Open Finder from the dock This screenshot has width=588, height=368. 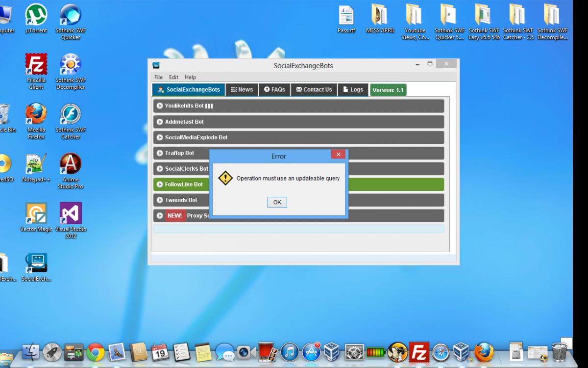coord(30,352)
